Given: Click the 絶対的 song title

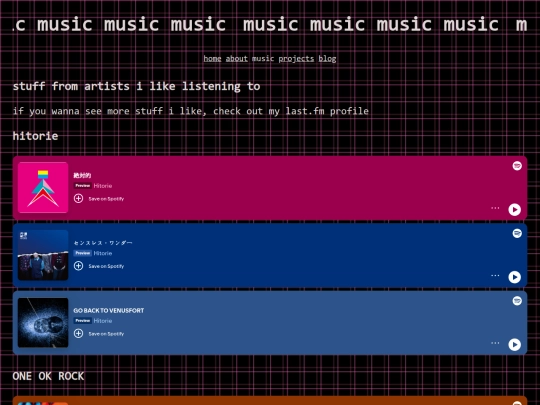Looking at the screenshot, I should point(82,175).
